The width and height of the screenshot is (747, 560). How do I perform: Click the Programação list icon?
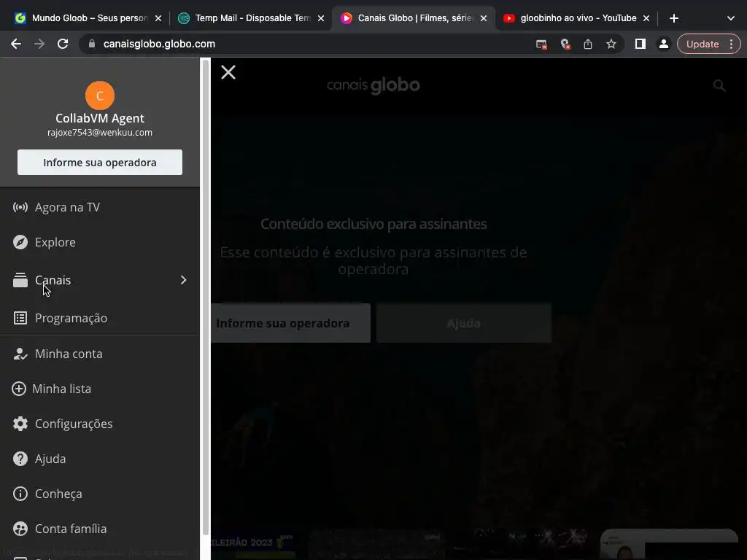pyautogui.click(x=20, y=318)
